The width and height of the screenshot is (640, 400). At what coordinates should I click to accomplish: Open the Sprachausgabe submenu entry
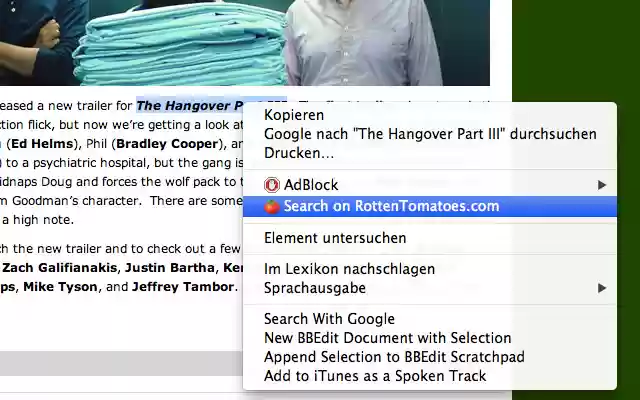pos(430,288)
